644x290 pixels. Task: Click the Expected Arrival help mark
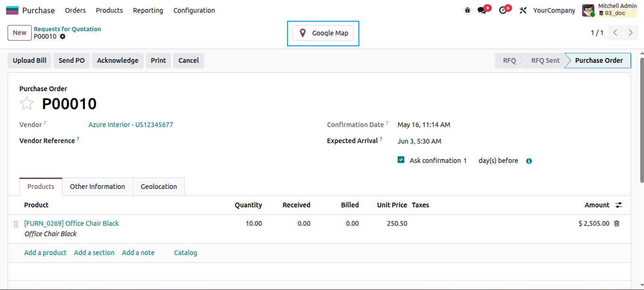(x=381, y=139)
